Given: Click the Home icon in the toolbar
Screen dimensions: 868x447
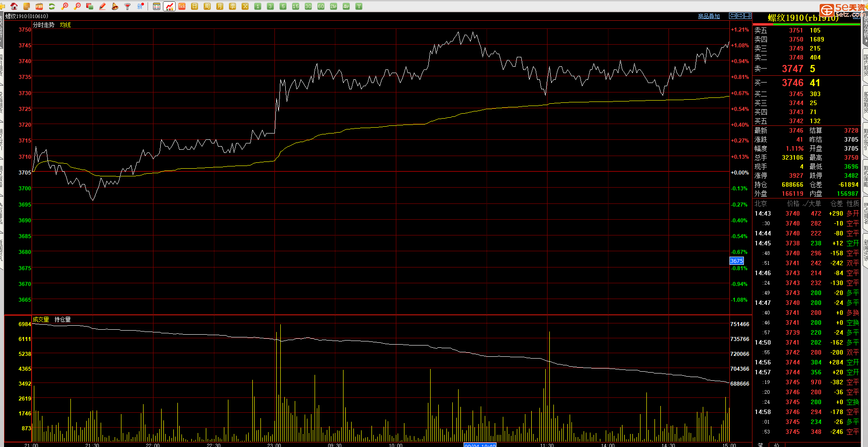Looking at the screenshot, I should click(x=14, y=6).
